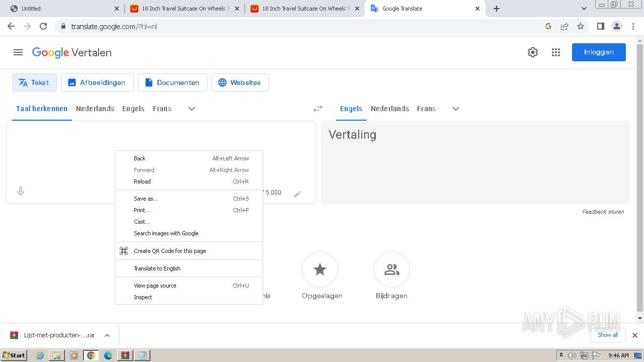
Task: Choose View page source
Action: click(189, 286)
